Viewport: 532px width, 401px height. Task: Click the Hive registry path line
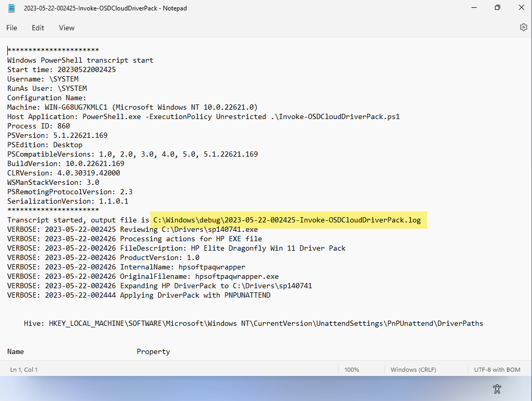click(x=253, y=323)
